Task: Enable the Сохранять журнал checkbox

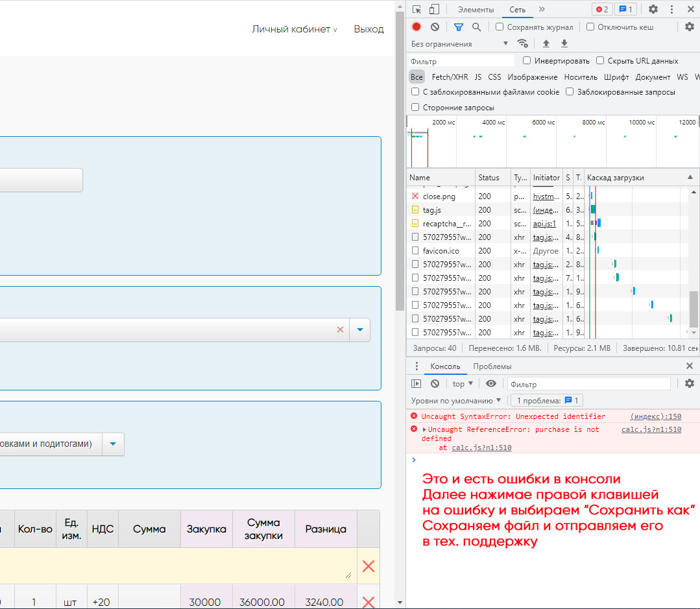Action: tap(500, 27)
